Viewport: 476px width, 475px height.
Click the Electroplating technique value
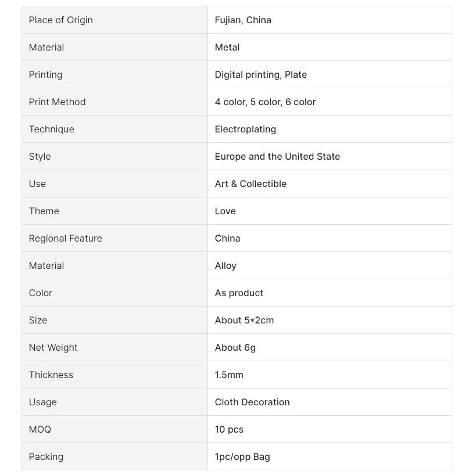[245, 129]
